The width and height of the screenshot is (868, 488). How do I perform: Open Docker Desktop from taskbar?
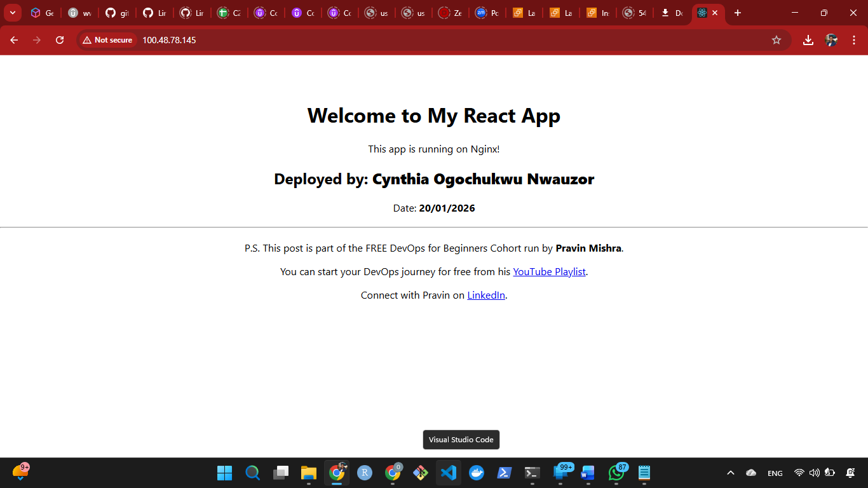(x=477, y=473)
